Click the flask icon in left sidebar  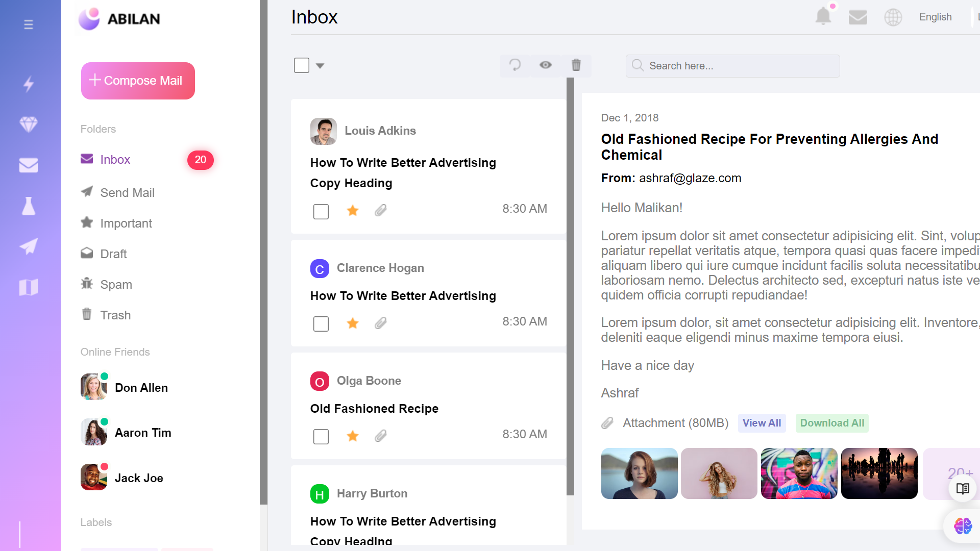(x=29, y=206)
